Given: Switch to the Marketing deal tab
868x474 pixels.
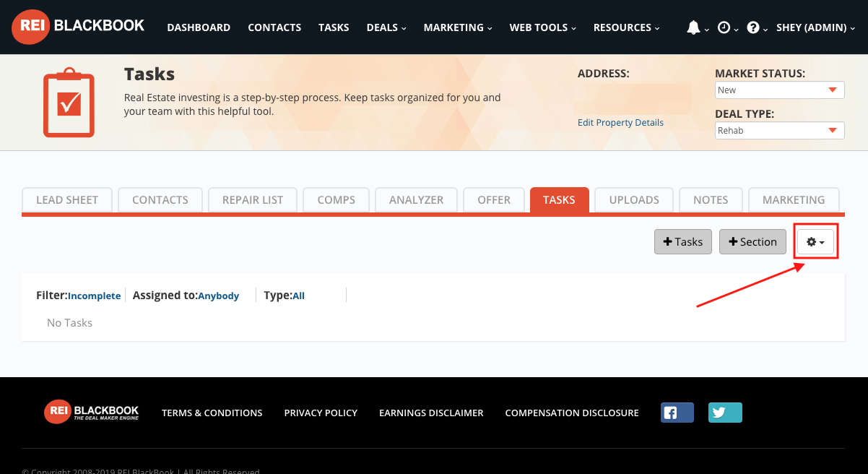Looking at the screenshot, I should 794,200.
